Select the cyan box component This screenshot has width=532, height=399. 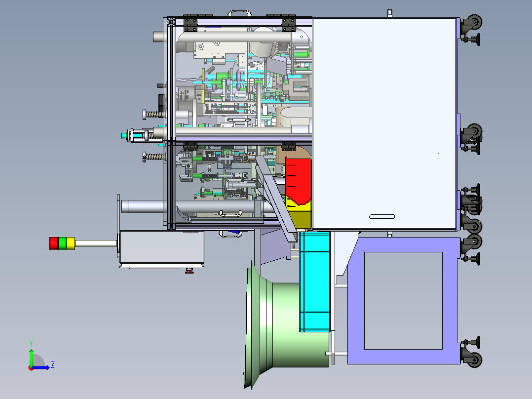pyautogui.click(x=315, y=281)
